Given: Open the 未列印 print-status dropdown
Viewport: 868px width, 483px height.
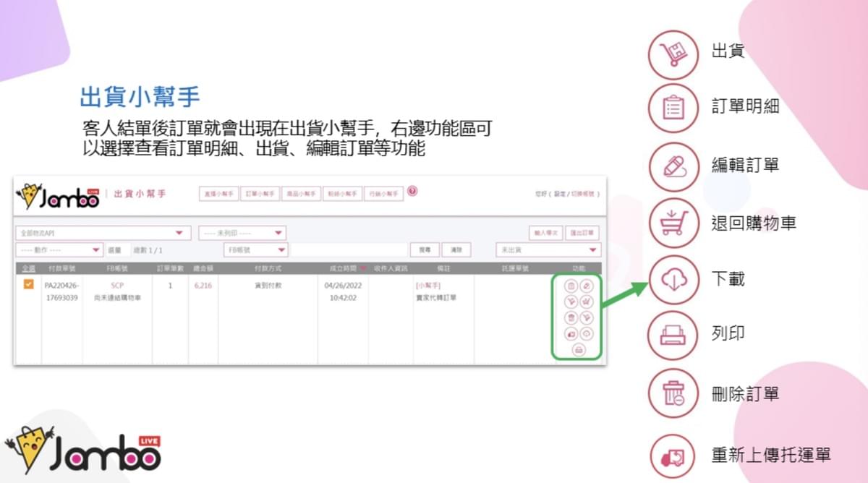Looking at the screenshot, I should (x=242, y=233).
